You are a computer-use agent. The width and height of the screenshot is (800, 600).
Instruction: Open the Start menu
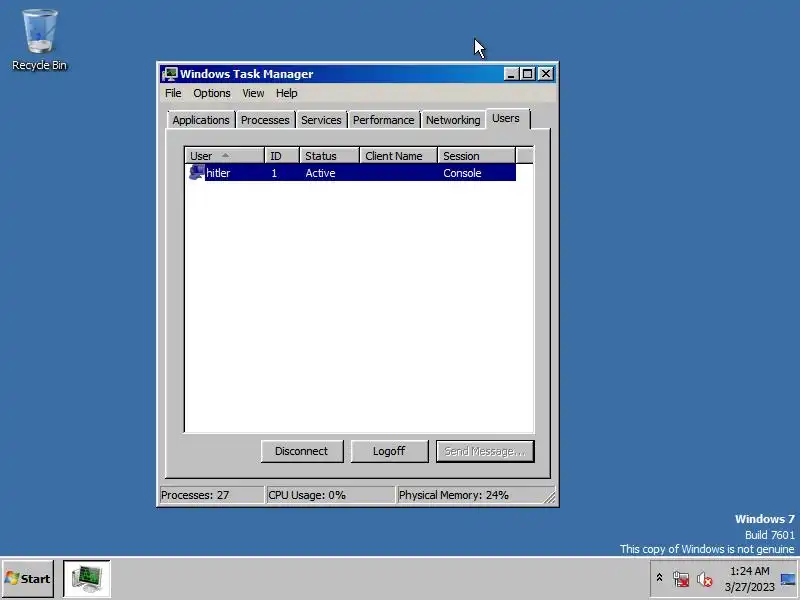28,579
